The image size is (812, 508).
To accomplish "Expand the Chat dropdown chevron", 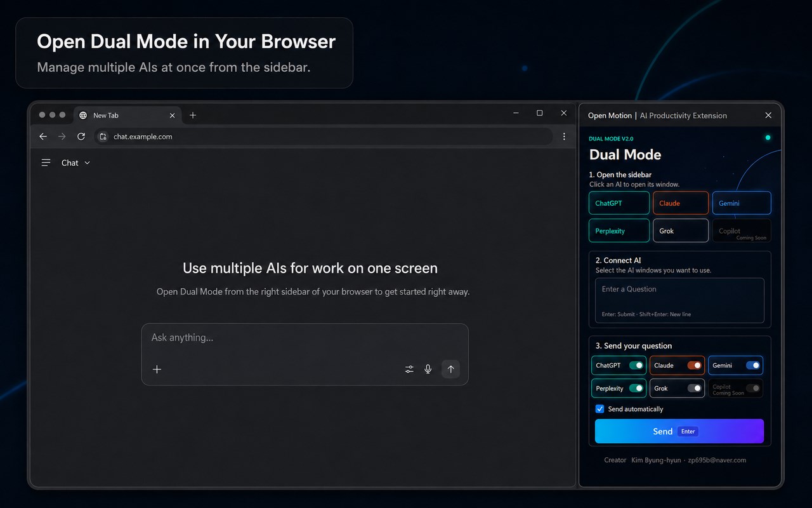I will coord(87,163).
